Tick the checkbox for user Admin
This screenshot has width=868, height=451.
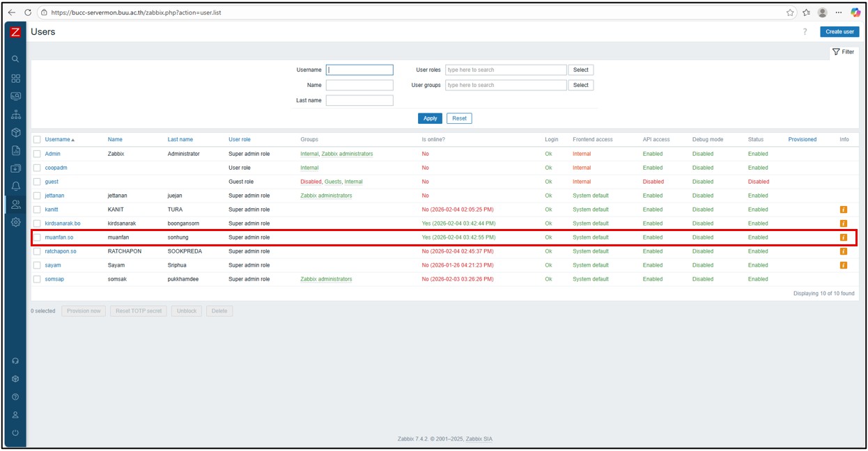click(x=37, y=154)
